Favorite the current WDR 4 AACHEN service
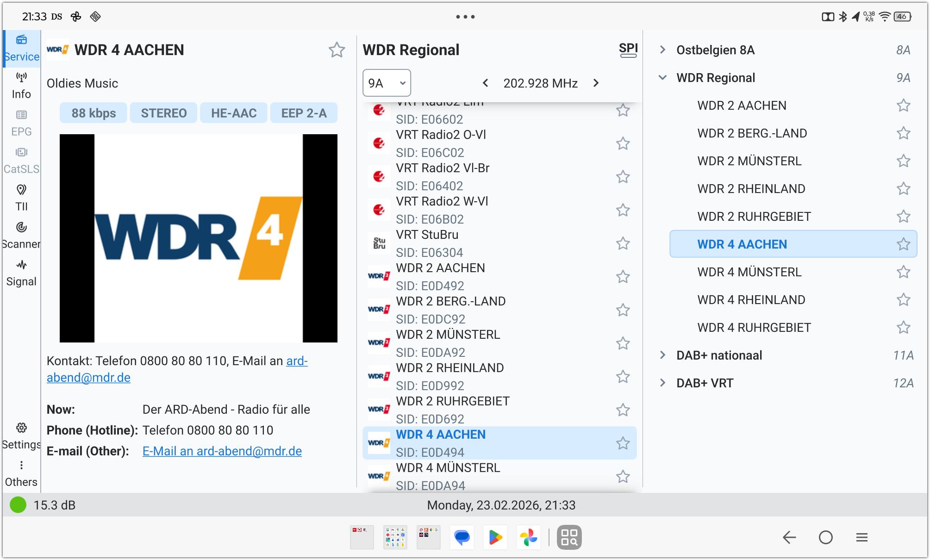Viewport: 930px width, 560px height. (x=337, y=50)
